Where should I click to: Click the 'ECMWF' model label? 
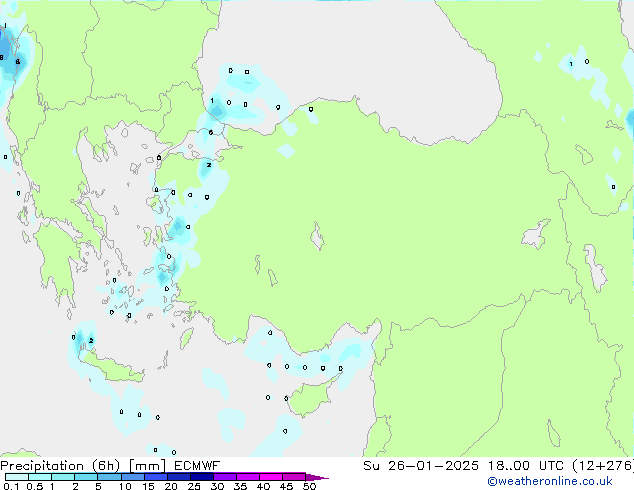(x=197, y=466)
